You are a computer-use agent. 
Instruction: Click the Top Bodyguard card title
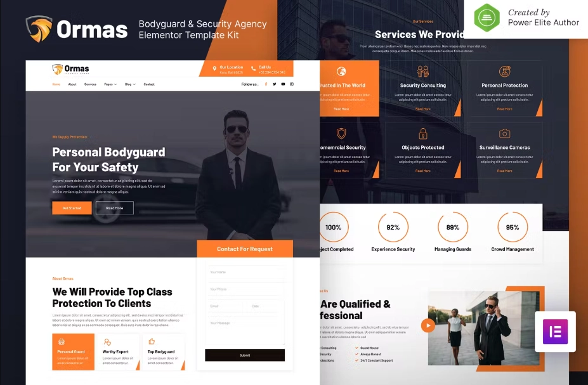pos(161,351)
